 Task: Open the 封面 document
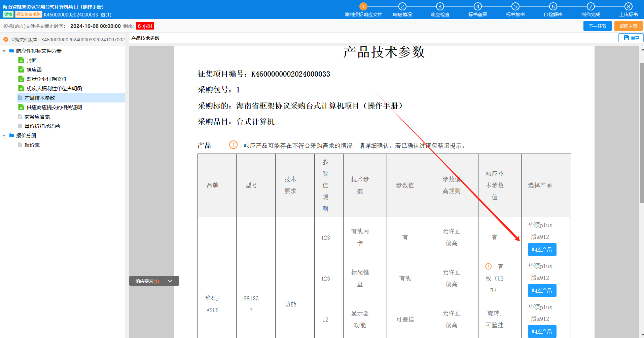(x=32, y=60)
